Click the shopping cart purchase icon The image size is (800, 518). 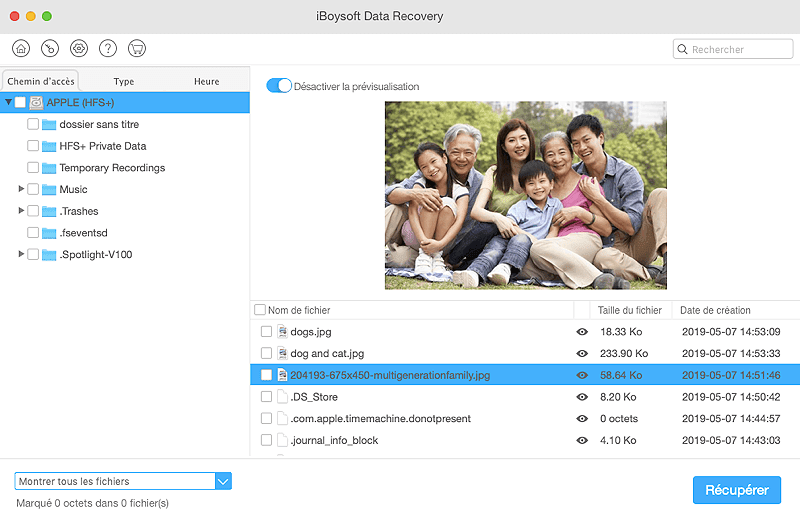(137, 48)
